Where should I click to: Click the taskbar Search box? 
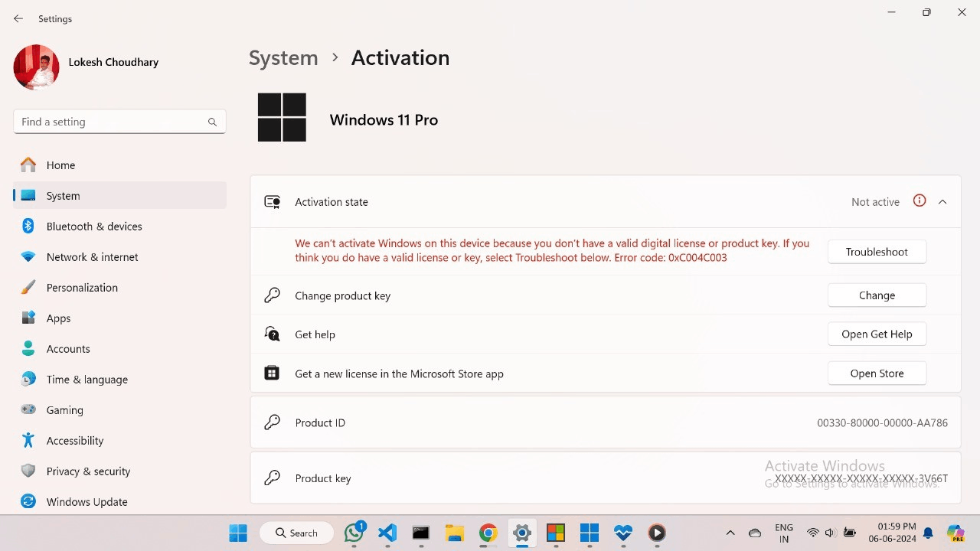(296, 533)
